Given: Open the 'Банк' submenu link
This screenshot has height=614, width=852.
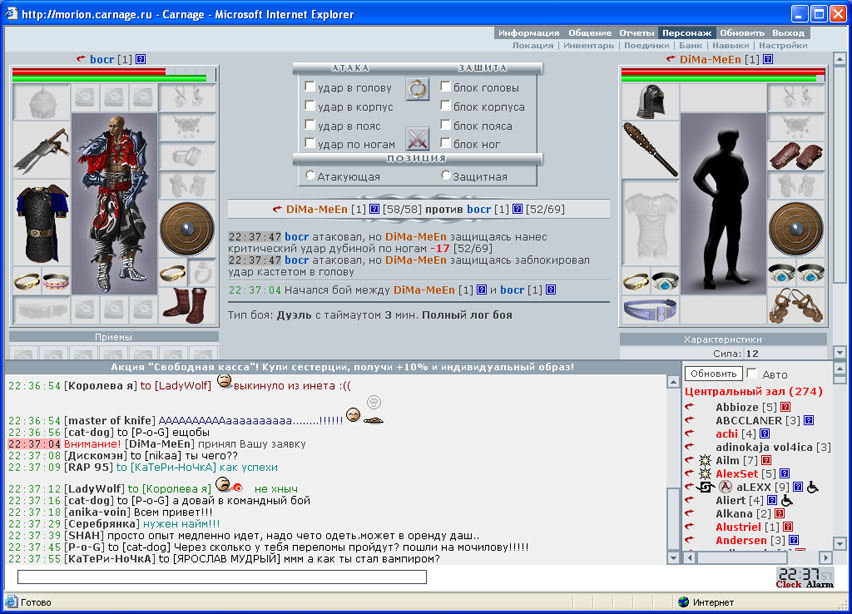Looking at the screenshot, I should (691, 46).
